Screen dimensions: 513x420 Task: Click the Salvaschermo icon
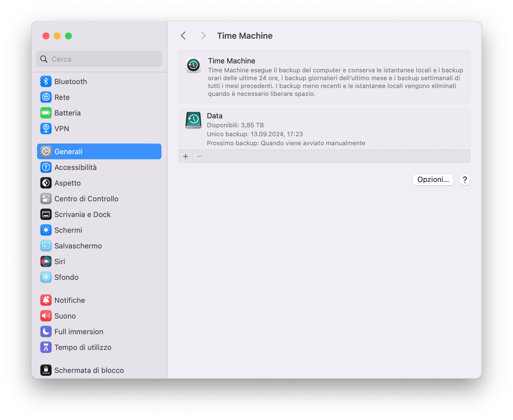point(46,246)
